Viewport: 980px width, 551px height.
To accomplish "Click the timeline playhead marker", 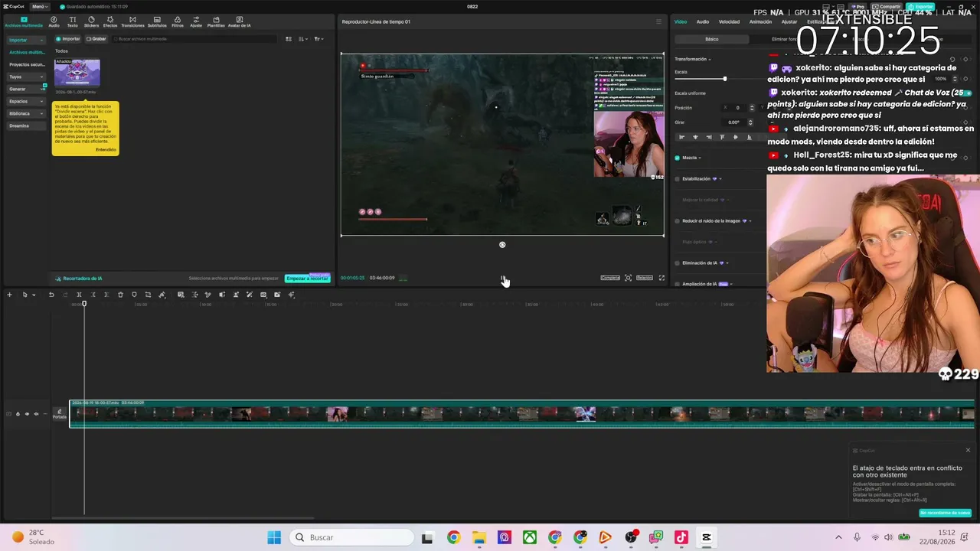I will coord(84,304).
